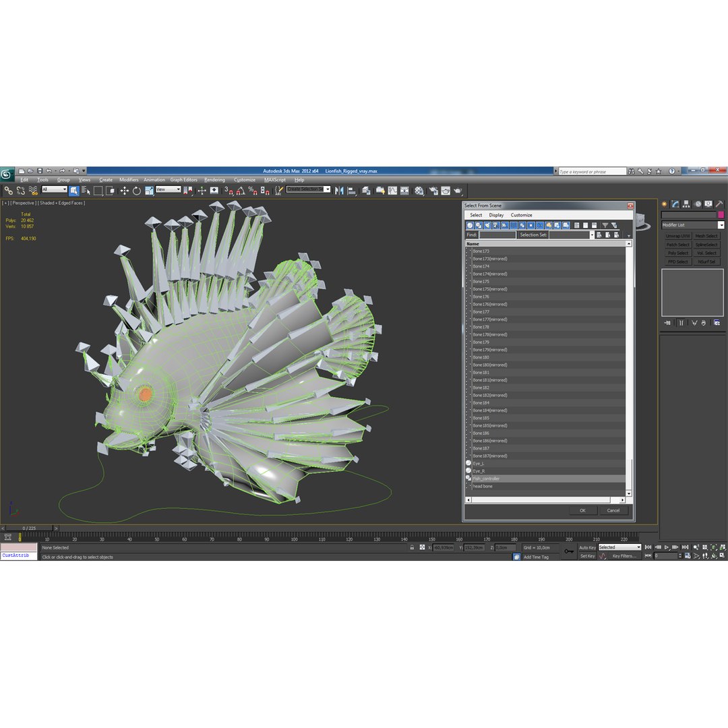Click the Save File icon in quick access toolbar

(x=40, y=171)
